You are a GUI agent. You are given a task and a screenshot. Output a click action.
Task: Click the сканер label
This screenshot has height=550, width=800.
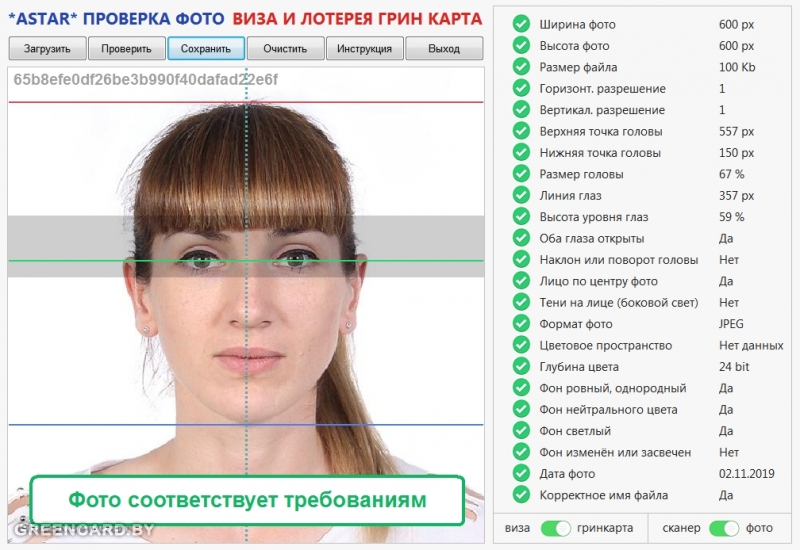(681, 528)
